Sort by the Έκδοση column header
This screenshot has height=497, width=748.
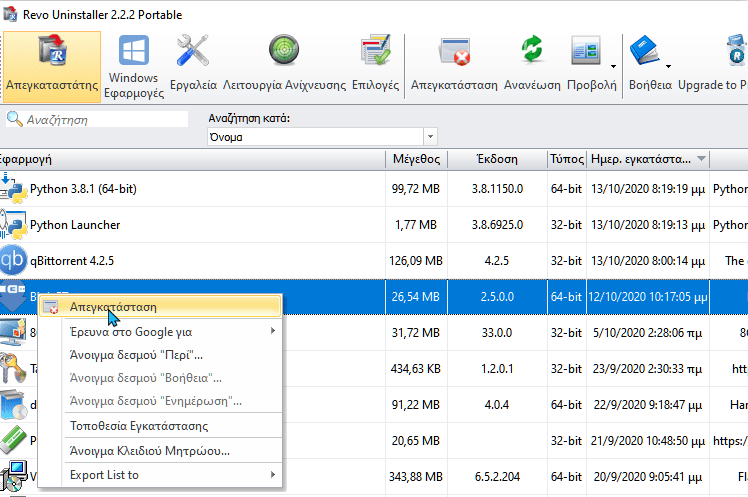(x=497, y=159)
